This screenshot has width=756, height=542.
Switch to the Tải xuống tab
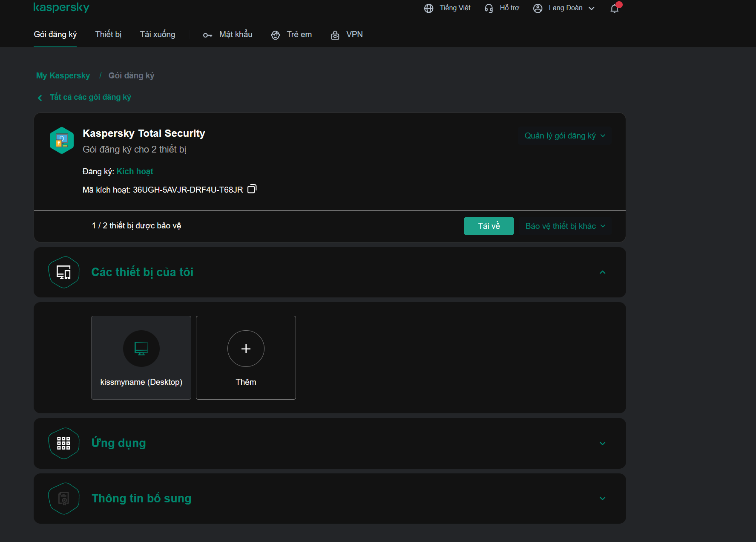(x=158, y=35)
